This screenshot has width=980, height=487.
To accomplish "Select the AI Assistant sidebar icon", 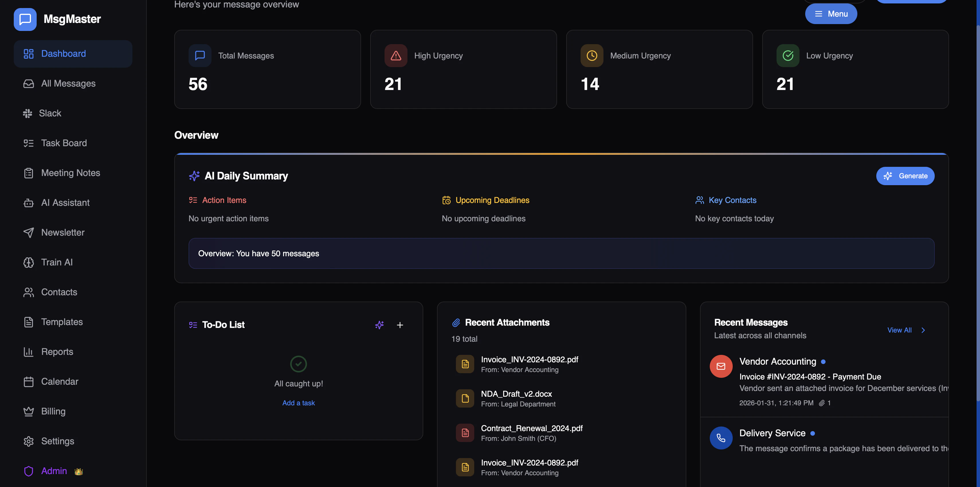I will coord(29,202).
